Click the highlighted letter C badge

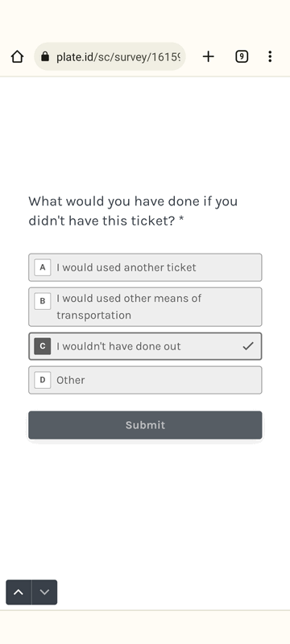pos(43,346)
